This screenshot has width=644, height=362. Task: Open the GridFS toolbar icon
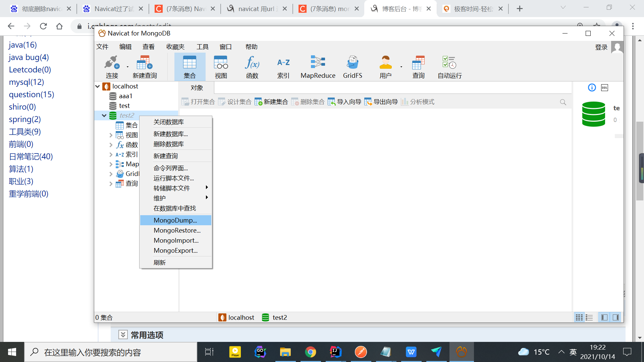(x=353, y=67)
